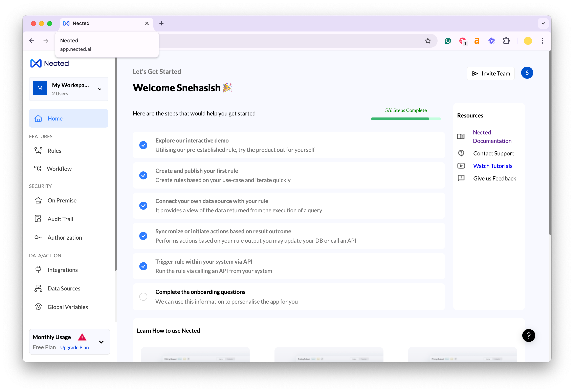Open Integrations plug icon
Image resolution: width=574 pixels, height=392 pixels.
pyautogui.click(x=38, y=270)
